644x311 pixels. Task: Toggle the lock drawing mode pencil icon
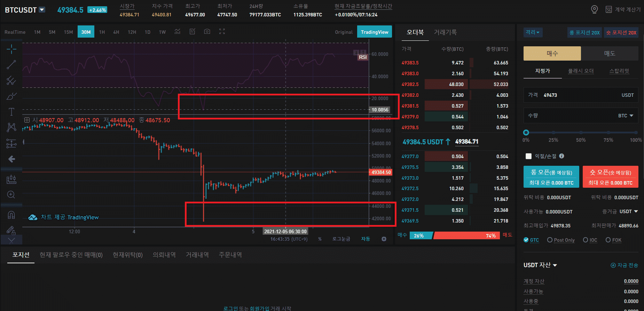pyautogui.click(x=11, y=230)
